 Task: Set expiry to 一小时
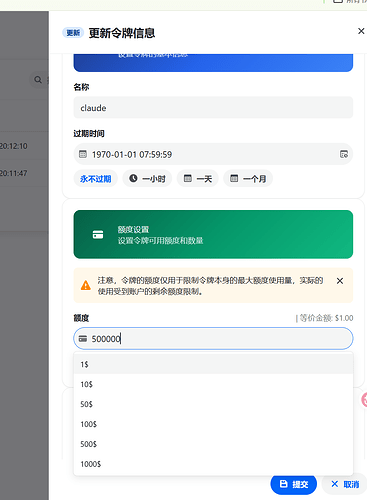pos(147,179)
